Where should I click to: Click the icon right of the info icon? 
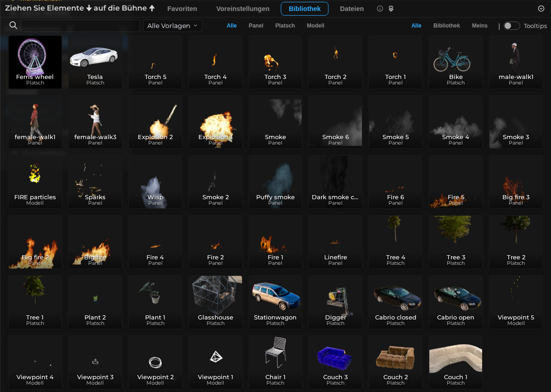click(x=391, y=9)
